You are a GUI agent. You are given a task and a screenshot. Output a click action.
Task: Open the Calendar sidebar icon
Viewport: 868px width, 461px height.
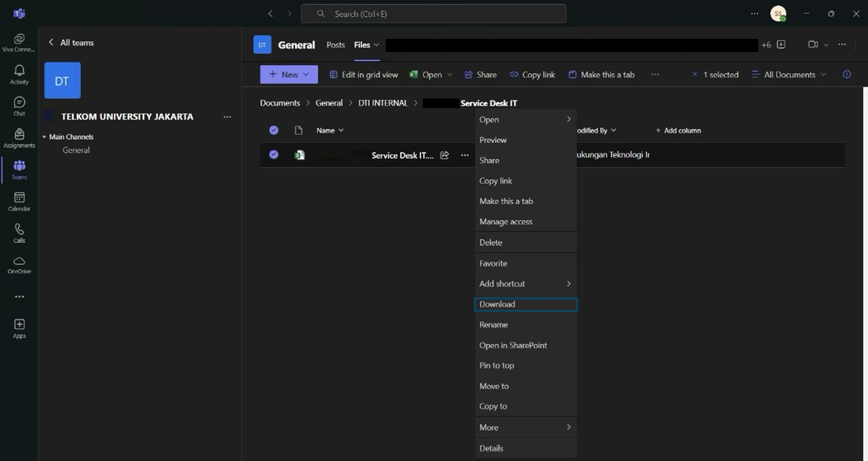pos(19,201)
